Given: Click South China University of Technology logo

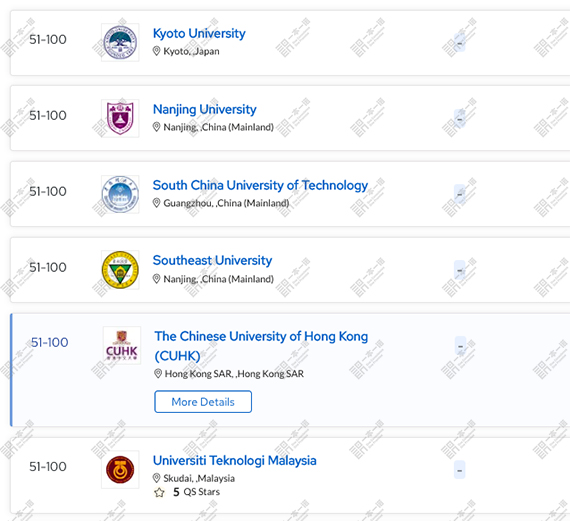Looking at the screenshot, I should click(x=120, y=194).
